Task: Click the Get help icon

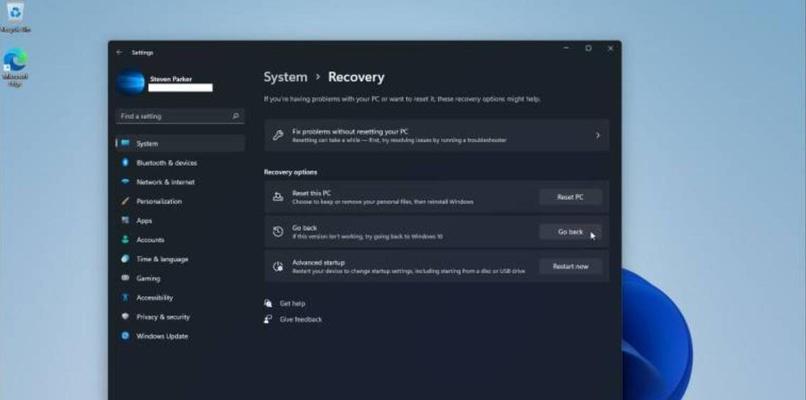Action: coord(268,303)
